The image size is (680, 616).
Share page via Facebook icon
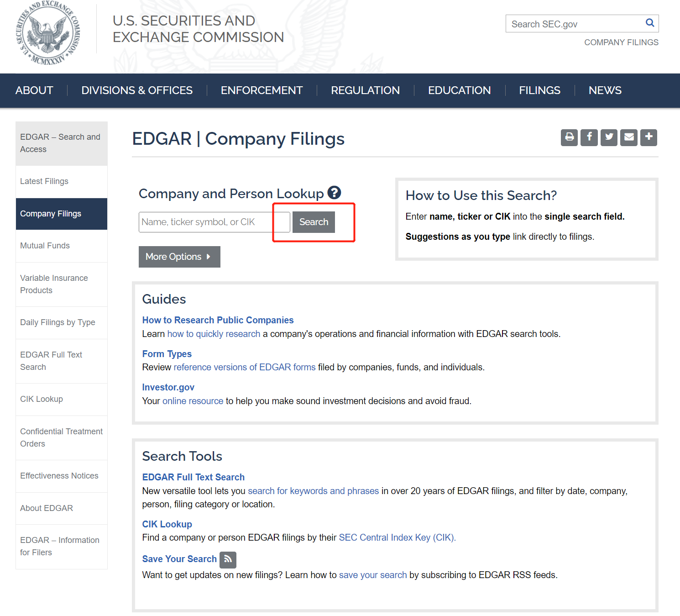point(589,137)
